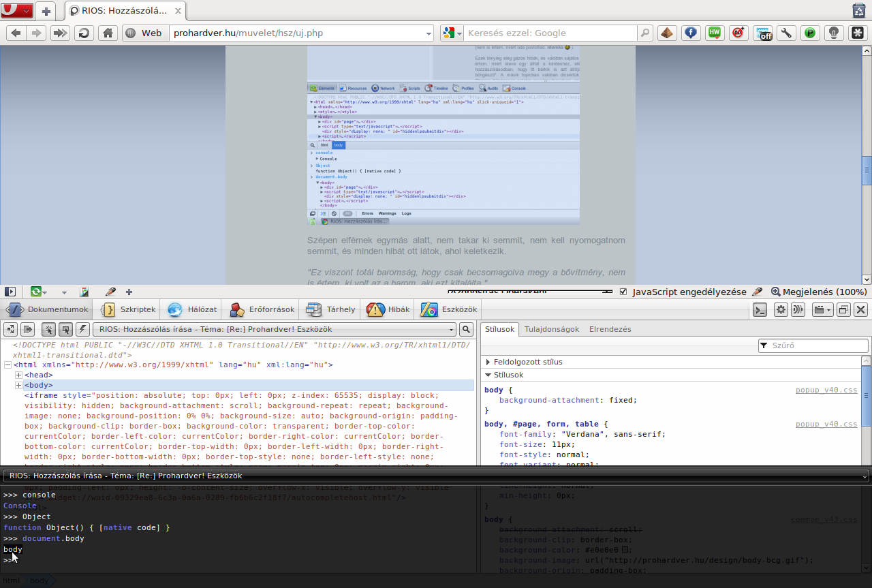Click the expand DOM tree toolbar icon

(10, 329)
